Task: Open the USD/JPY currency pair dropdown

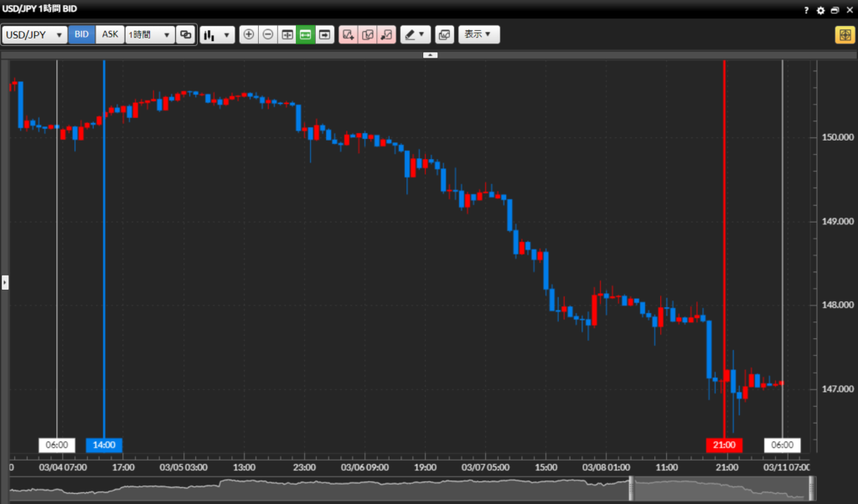Action: pyautogui.click(x=34, y=35)
